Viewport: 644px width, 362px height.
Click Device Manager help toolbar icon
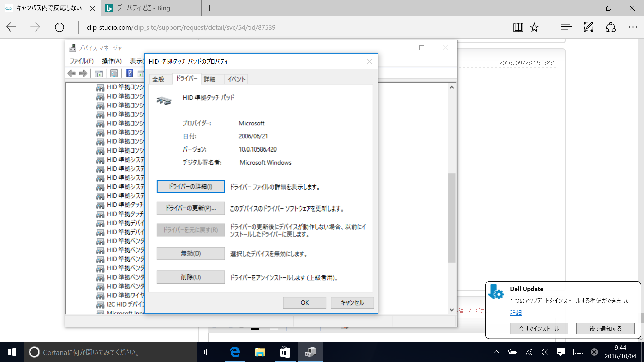[x=130, y=73]
